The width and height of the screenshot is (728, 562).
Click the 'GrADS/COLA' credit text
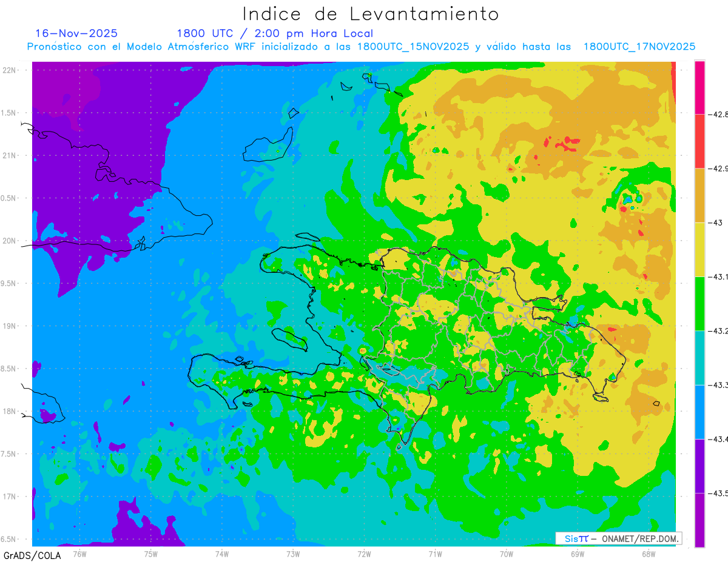pyautogui.click(x=32, y=555)
